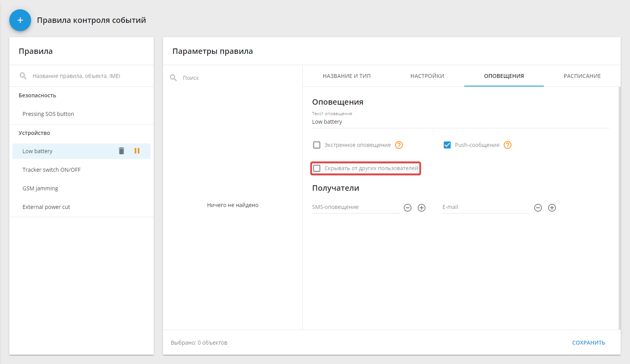
Task: Go to the РАСПИСАНИЕ tab
Action: pos(582,76)
